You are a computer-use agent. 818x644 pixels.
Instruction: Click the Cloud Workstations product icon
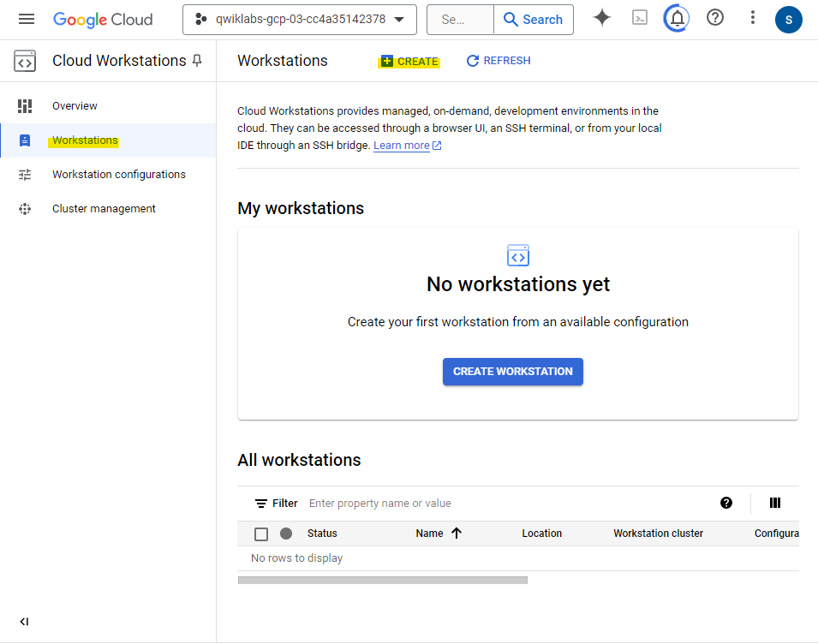(25, 61)
